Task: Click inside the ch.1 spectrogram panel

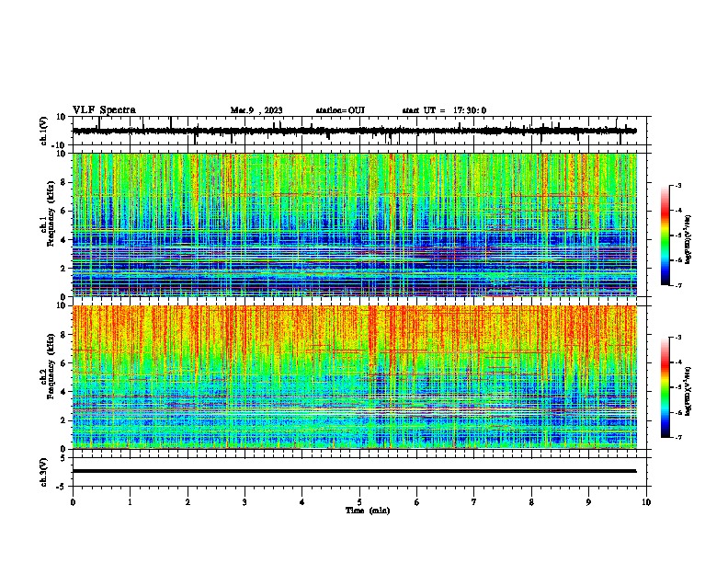Action: point(355,224)
